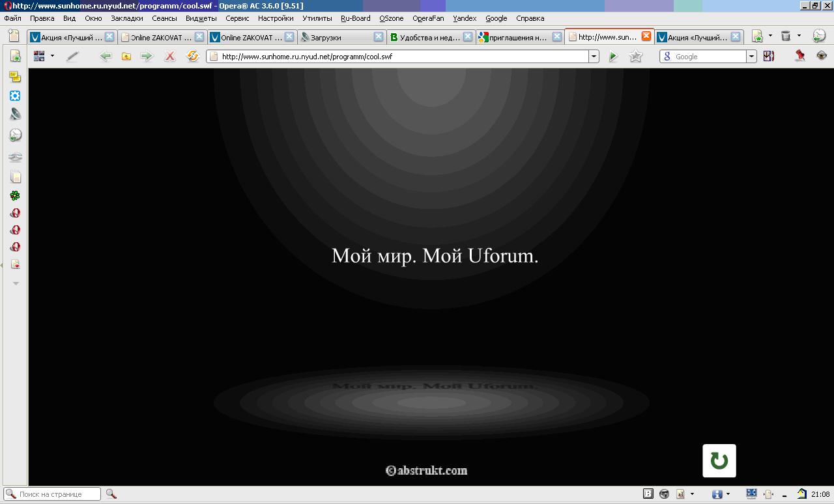Image resolution: width=834 pixels, height=504 pixels.
Task: Open the Файл menu
Action: [x=12, y=18]
